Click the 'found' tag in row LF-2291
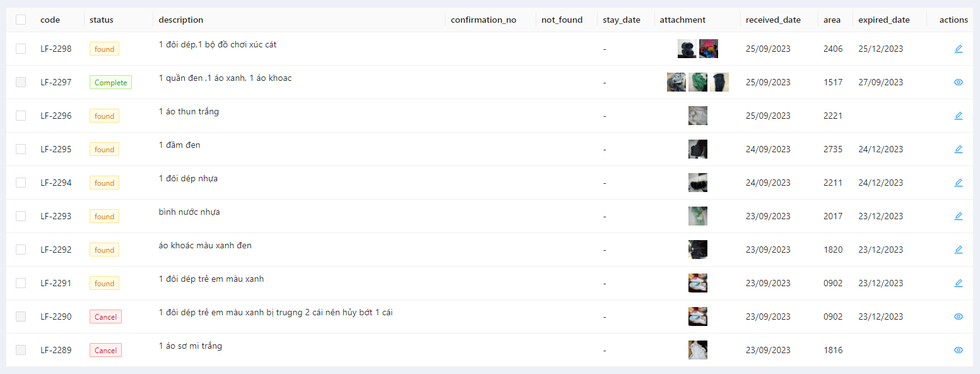This screenshot has height=374, width=980. (x=104, y=283)
